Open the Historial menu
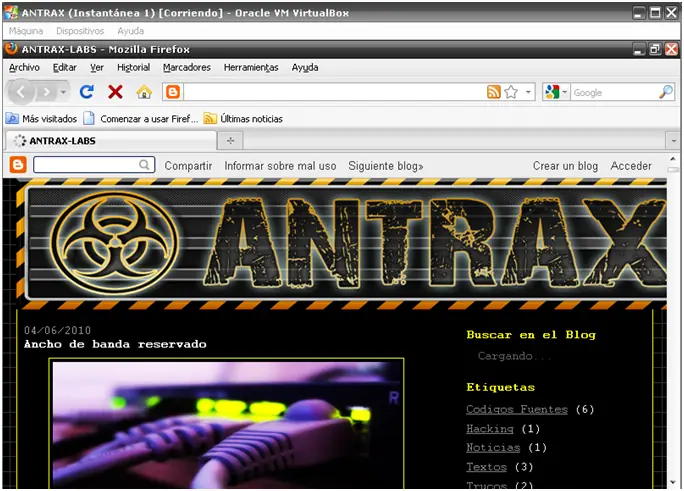 coord(133,68)
